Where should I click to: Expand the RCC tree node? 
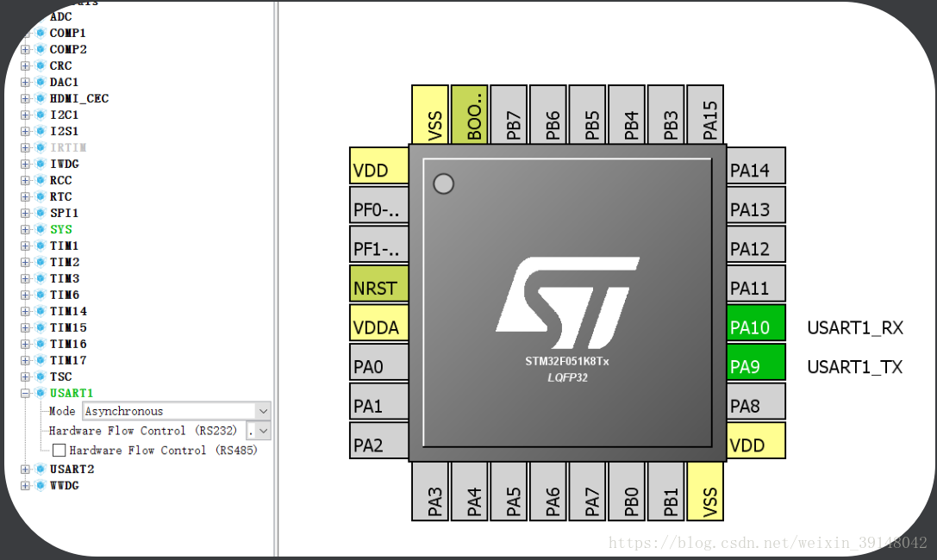[25, 180]
